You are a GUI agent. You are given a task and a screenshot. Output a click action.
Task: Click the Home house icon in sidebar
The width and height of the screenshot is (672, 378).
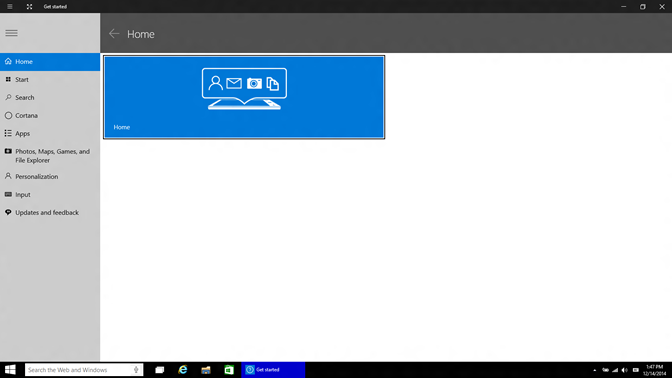8,61
